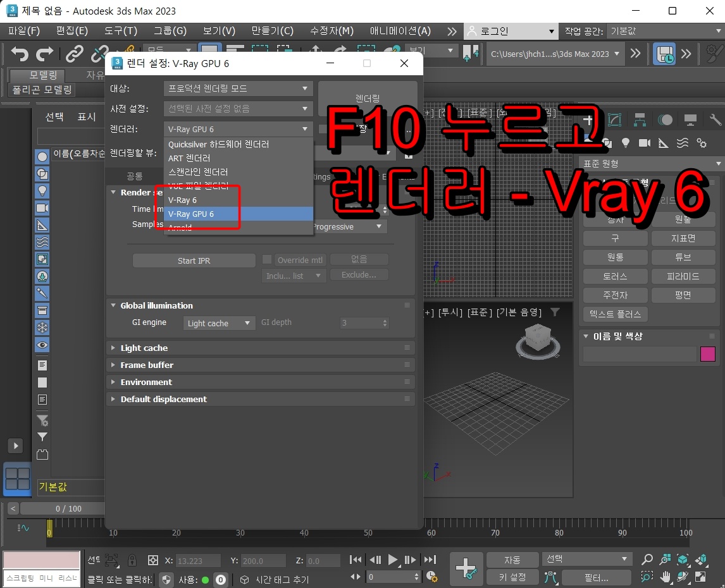Open the 파일(F) menu
This screenshot has width=725, height=588.
(24, 31)
